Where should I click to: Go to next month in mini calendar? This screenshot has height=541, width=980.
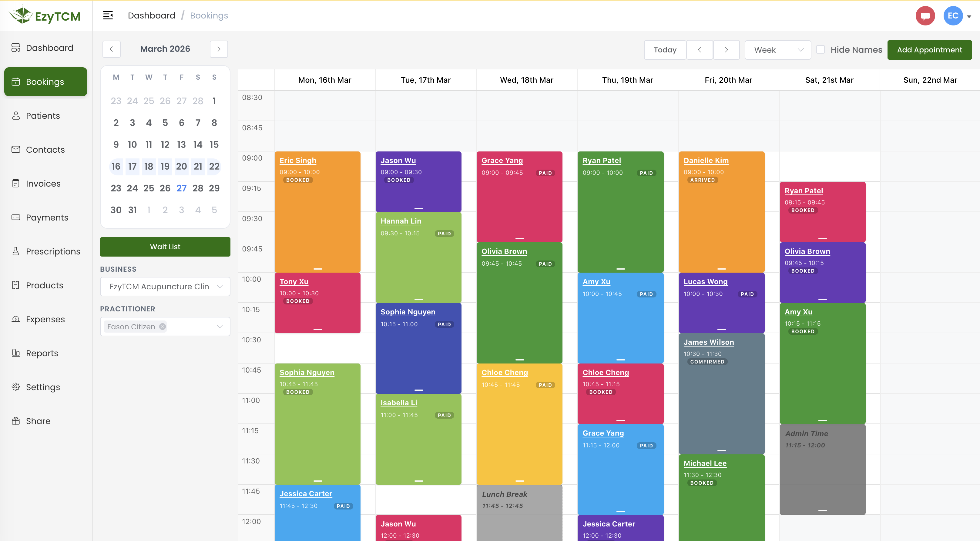pos(219,49)
